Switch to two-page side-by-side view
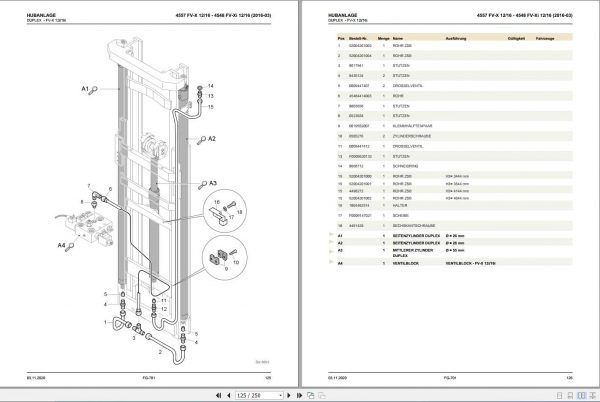Viewport: 600px width, 402px height. tap(581, 395)
